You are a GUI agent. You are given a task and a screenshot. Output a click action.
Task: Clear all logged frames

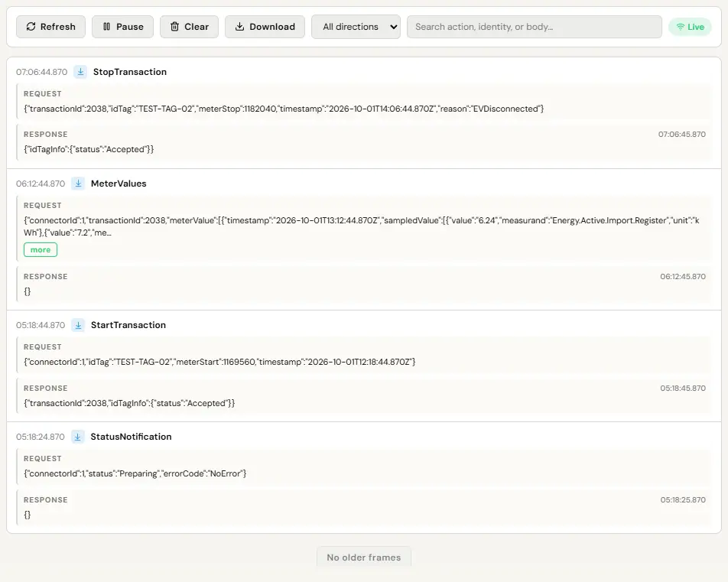[189, 27]
